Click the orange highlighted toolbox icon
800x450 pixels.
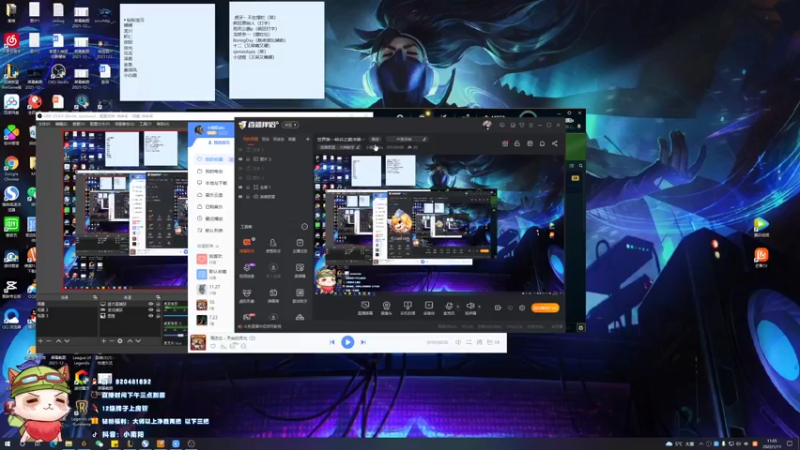coord(247,242)
